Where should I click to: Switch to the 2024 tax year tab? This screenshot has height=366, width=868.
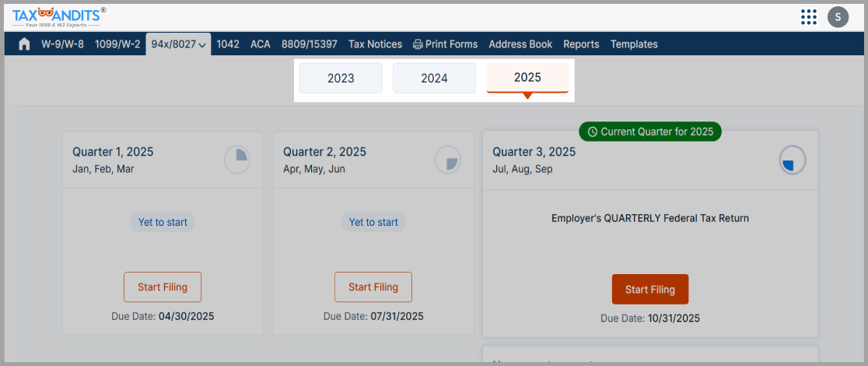[x=434, y=78]
